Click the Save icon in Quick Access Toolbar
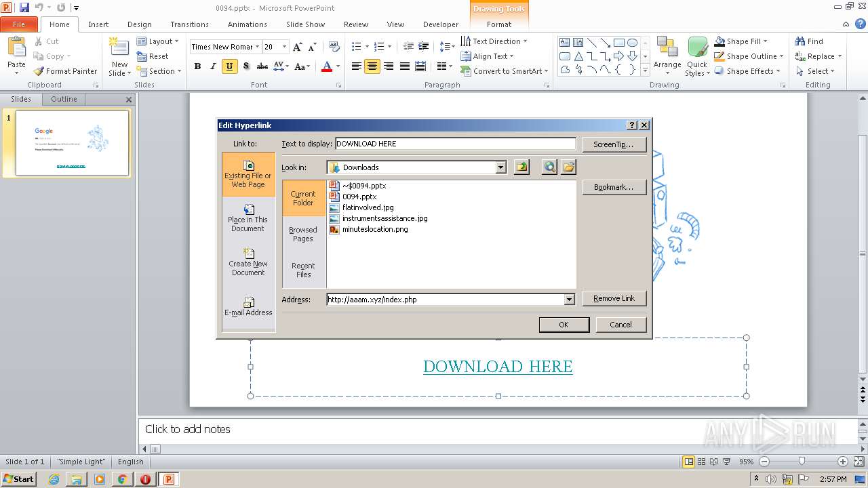This screenshot has width=868, height=488. (24, 7)
